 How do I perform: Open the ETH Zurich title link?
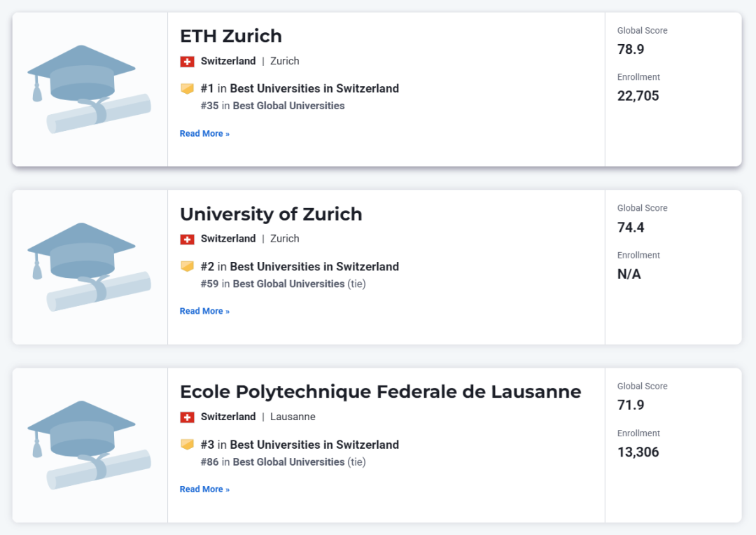coord(231,36)
